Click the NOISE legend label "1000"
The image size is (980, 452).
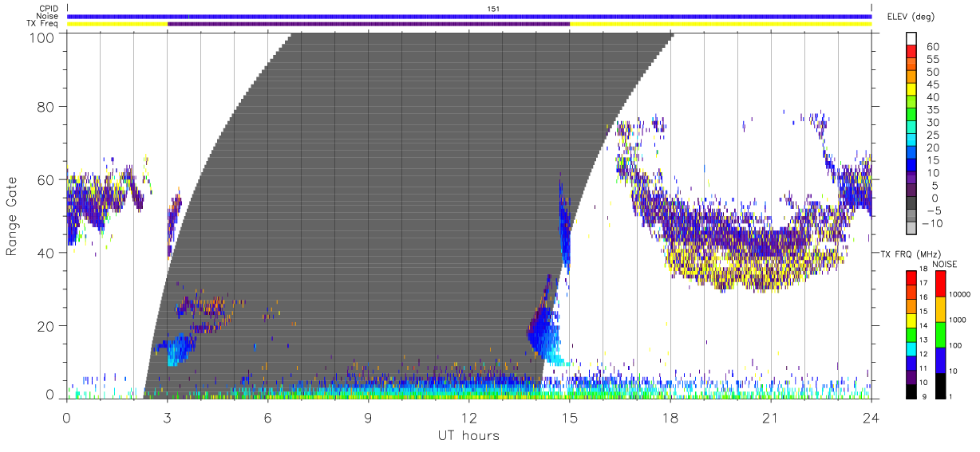(x=958, y=320)
